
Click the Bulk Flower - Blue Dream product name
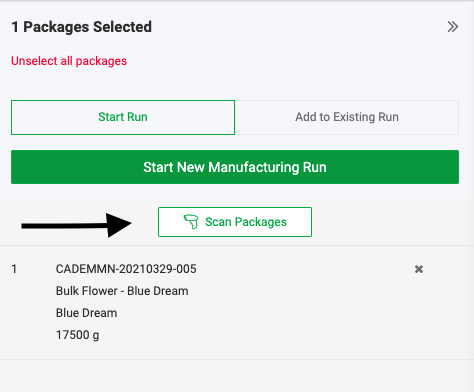[122, 291]
